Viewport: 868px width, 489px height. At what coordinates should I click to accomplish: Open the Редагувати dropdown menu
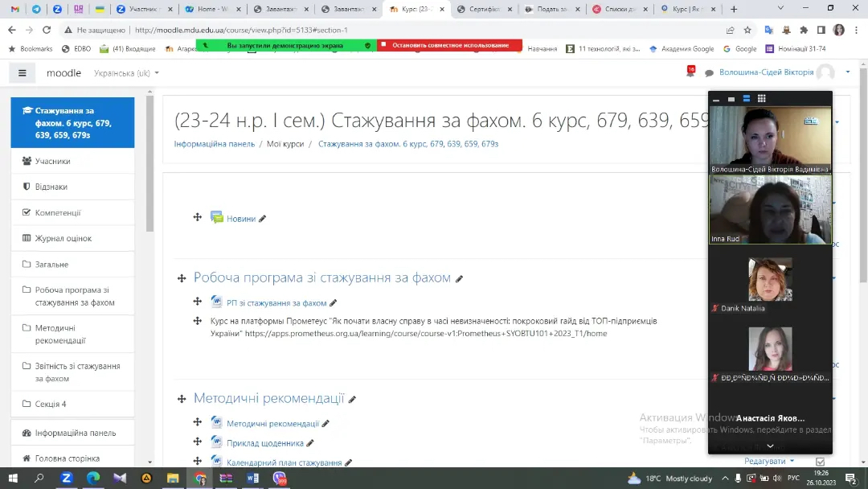[768, 462]
